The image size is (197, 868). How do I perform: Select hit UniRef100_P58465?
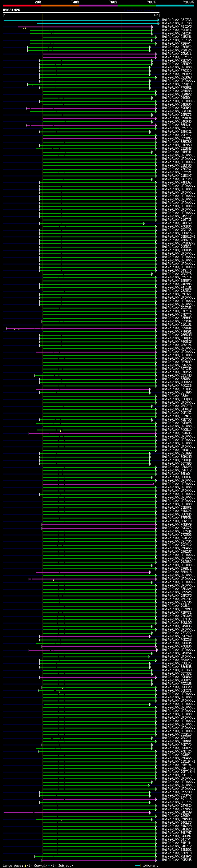pyautogui.click(x=176, y=758)
